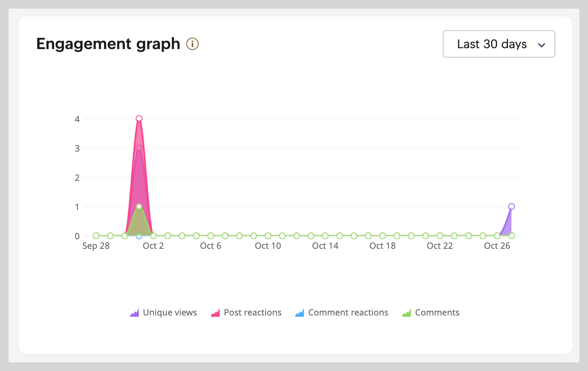The height and width of the screenshot is (371, 588).
Task: Click the Engagement graph heading
Action: click(108, 44)
